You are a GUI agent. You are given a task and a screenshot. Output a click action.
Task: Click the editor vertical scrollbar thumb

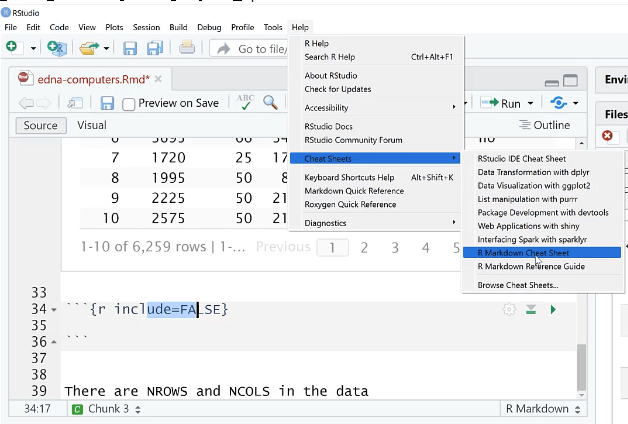point(581,367)
